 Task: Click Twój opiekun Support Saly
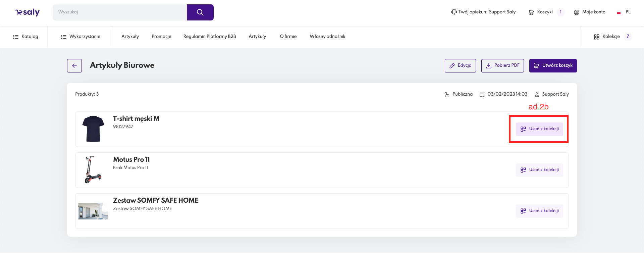coord(483,12)
